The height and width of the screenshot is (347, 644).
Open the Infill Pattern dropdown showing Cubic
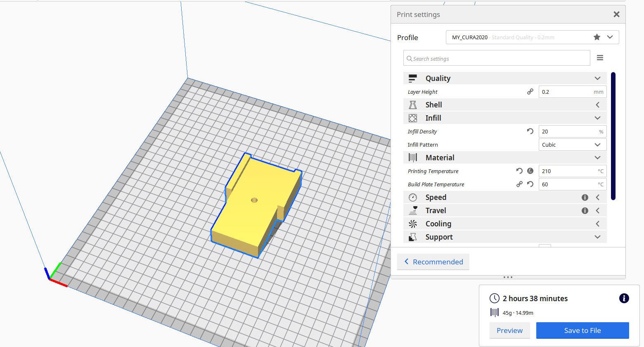point(573,145)
